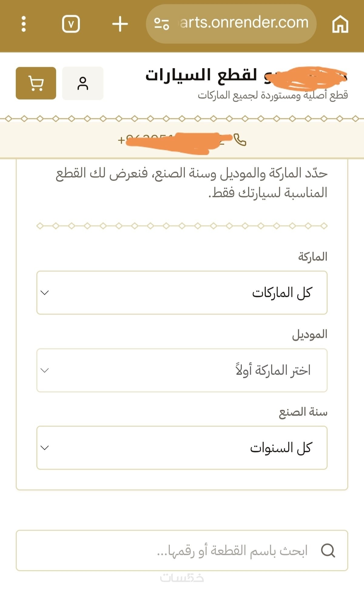Tap the phone call icon
Image resolution: width=364 pixels, height=594 pixels.
tap(240, 140)
